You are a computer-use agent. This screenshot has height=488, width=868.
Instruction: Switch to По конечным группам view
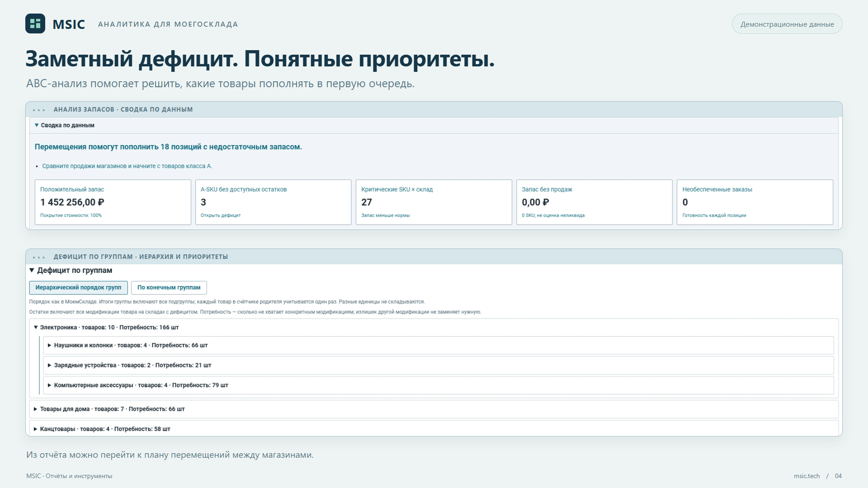(169, 287)
